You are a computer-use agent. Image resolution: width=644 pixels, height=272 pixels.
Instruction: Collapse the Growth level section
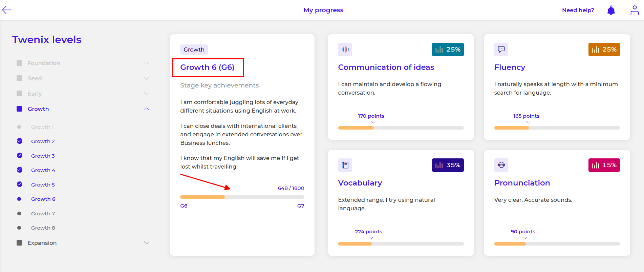coord(147,109)
